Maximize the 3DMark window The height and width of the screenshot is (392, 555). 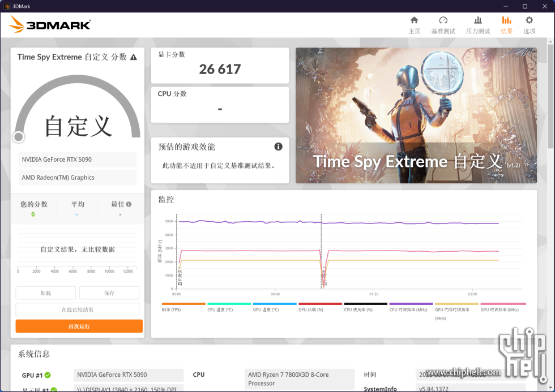click(525, 6)
